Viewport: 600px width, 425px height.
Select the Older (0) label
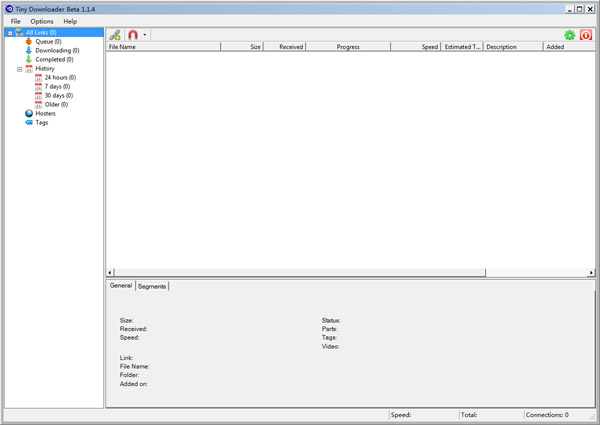tap(56, 104)
